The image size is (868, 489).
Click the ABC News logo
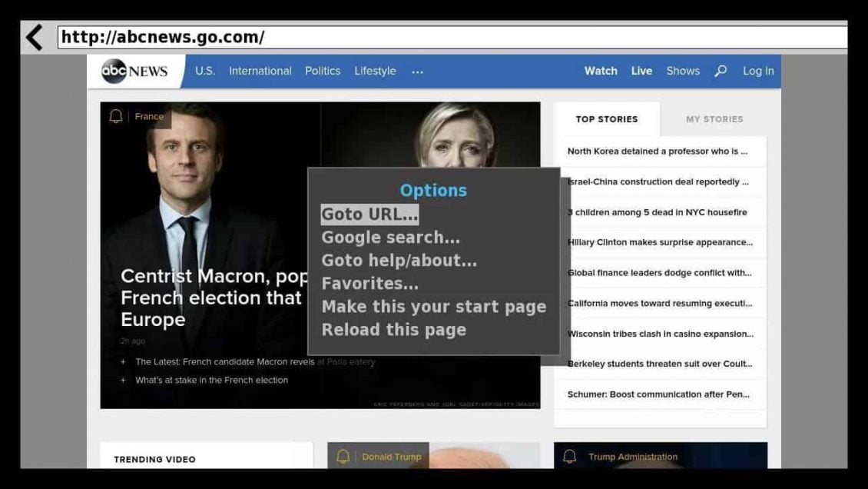point(134,71)
